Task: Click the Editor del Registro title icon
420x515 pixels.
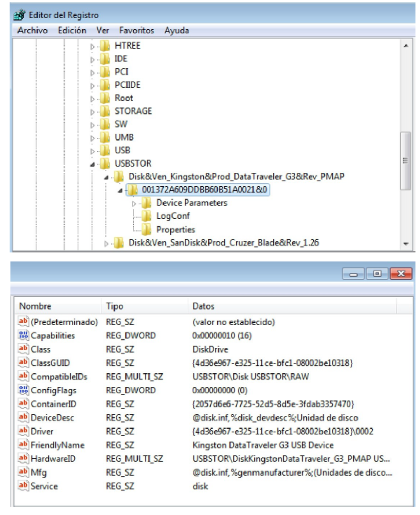Action: pyautogui.click(x=19, y=15)
